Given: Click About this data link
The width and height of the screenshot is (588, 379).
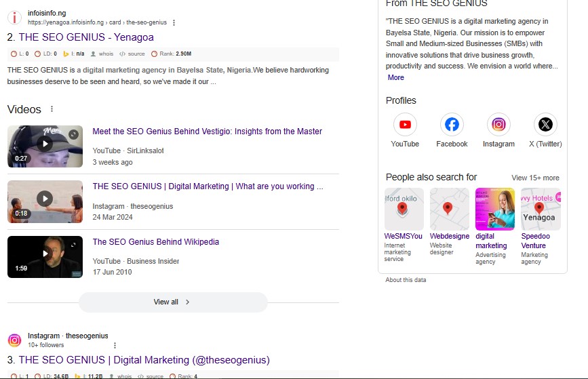Looking at the screenshot, I should tap(406, 280).
